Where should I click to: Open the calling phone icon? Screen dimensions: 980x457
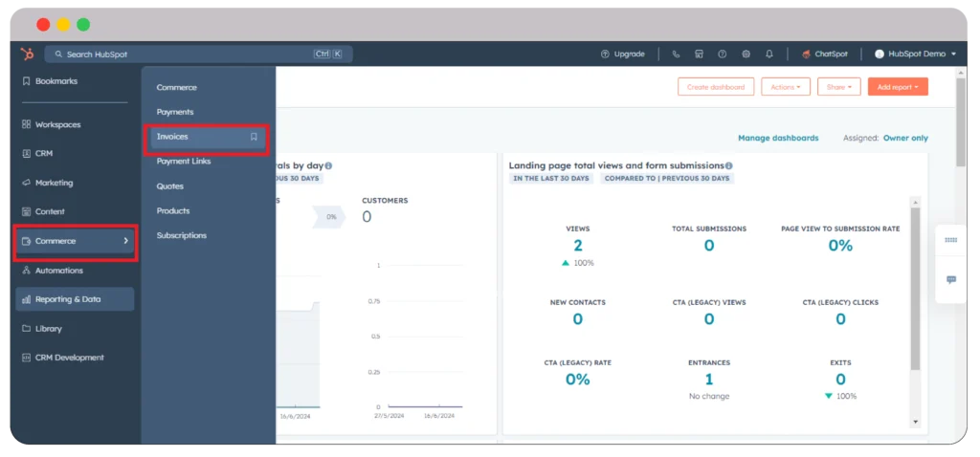(x=676, y=54)
